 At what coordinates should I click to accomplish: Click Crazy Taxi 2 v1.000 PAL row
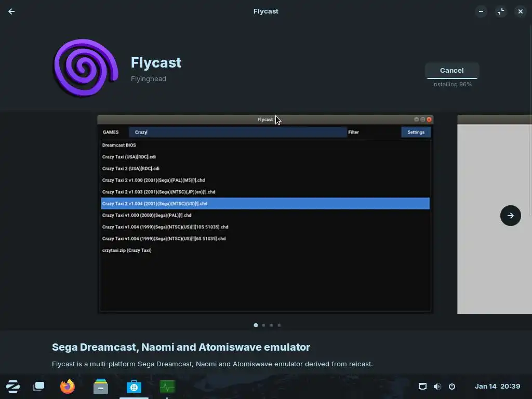(x=265, y=180)
